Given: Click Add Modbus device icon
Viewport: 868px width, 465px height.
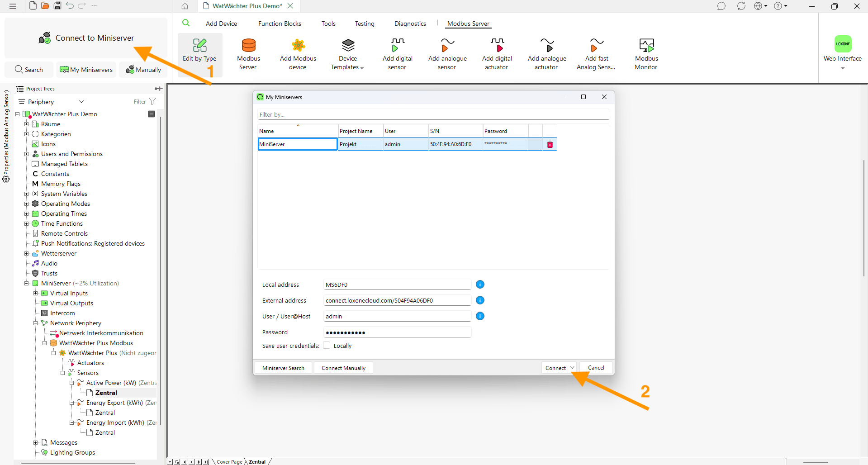Looking at the screenshot, I should 298,45.
